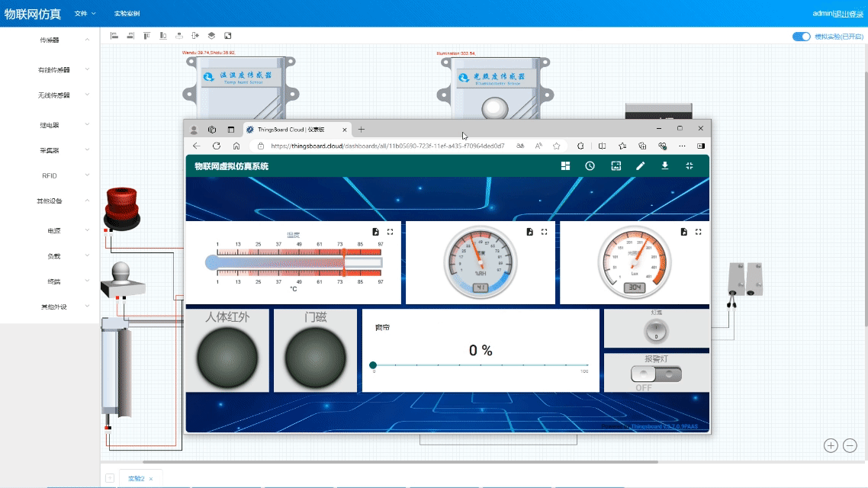Click the align left icon in canvas toolbar
The height and width of the screenshot is (488, 868).
(114, 35)
